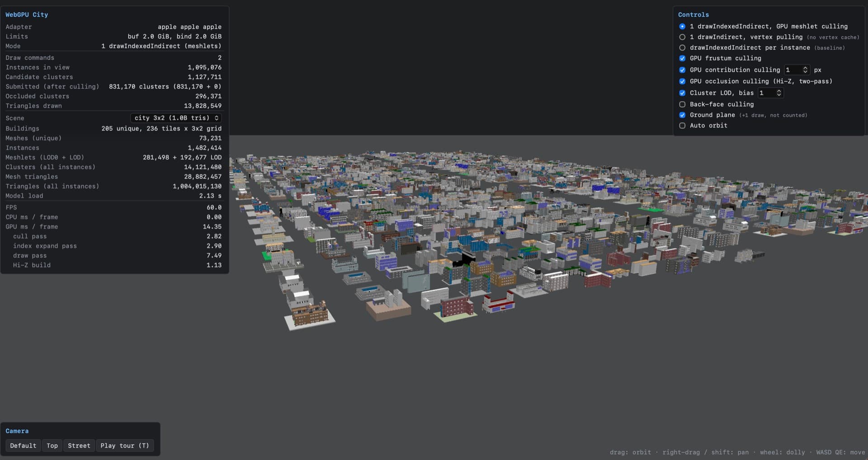Screen dimensions: 868x460
Task: Click the Default camera button
Action: tap(23, 446)
